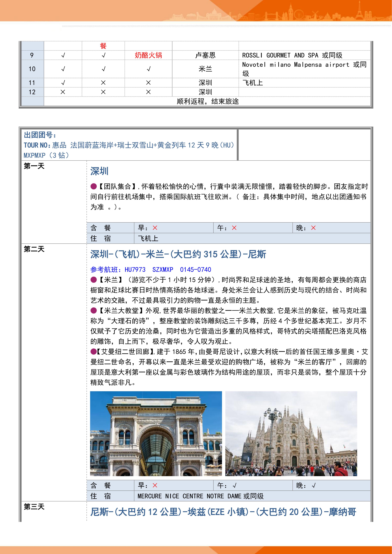Click the red 奶酪火锅 text in row 9
392x554 pixels.
[x=148, y=55]
